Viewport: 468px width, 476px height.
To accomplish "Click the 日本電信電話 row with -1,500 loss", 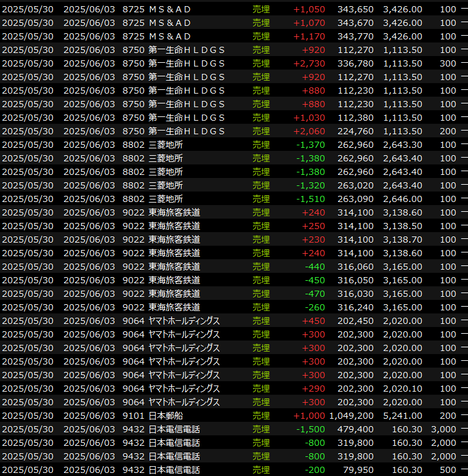I will [174, 429].
